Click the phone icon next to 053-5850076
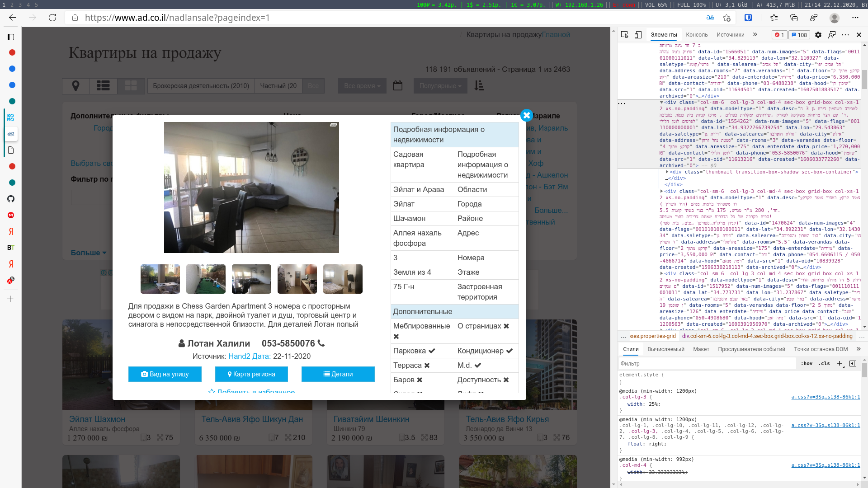 click(321, 343)
